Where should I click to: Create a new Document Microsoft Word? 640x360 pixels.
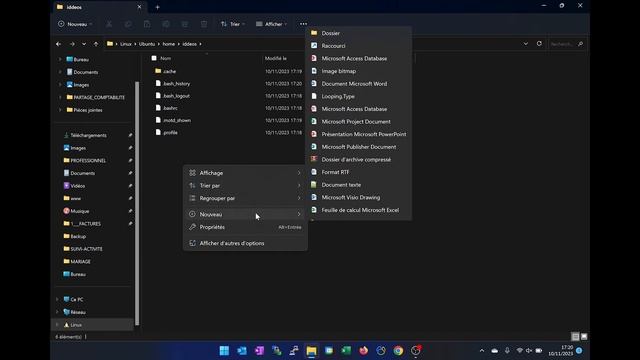pos(358,84)
